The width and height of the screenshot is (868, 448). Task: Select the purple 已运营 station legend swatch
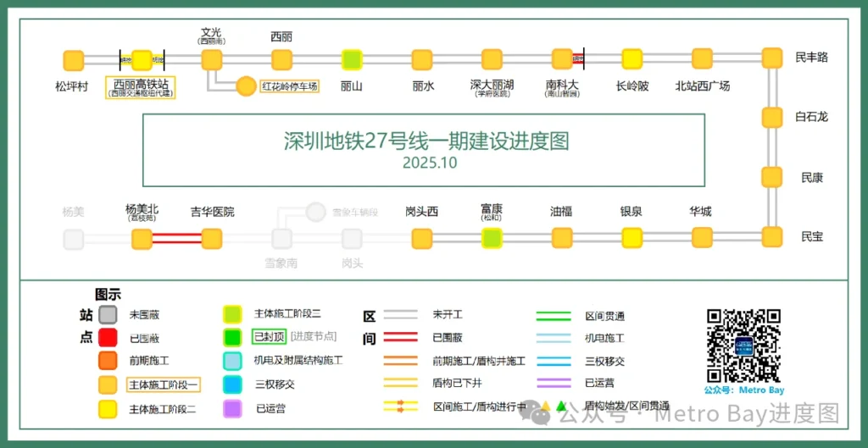point(232,408)
